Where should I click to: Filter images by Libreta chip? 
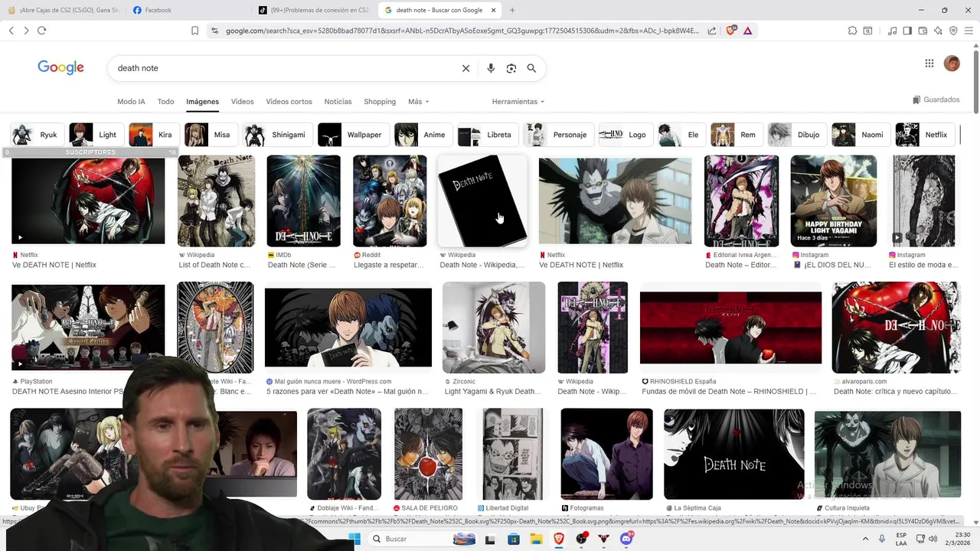(488, 135)
